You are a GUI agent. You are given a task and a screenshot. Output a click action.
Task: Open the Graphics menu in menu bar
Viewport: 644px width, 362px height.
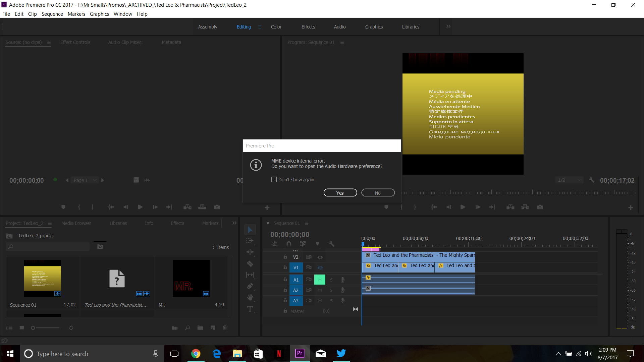[99, 14]
